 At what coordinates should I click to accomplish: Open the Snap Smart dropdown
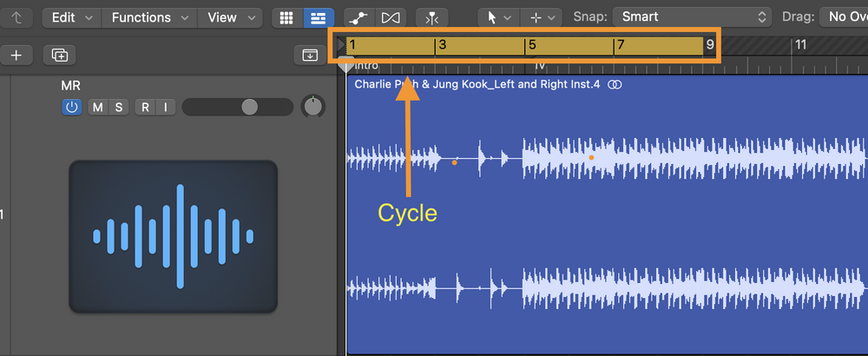point(692,16)
